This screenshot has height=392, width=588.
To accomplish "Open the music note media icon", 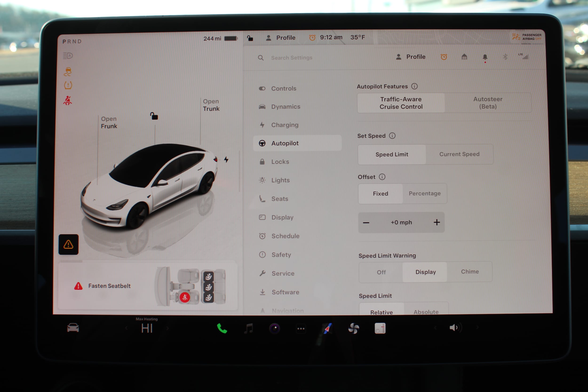I will click(x=249, y=329).
